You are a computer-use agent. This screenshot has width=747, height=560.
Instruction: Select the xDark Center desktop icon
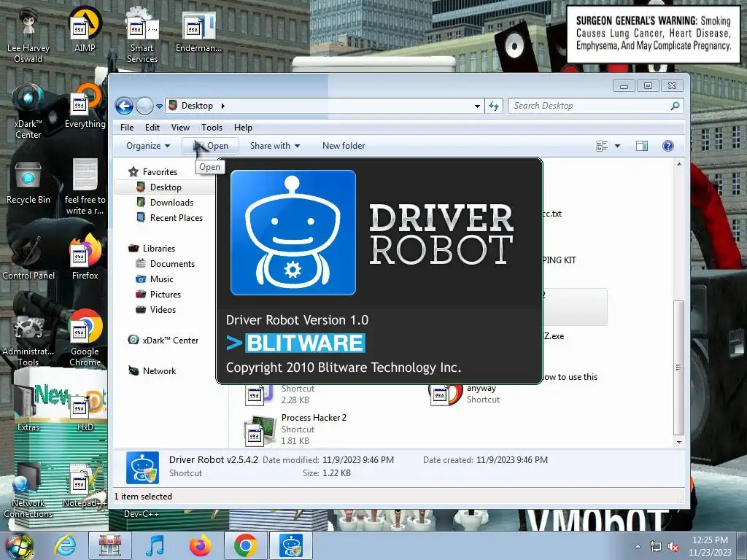(28, 112)
